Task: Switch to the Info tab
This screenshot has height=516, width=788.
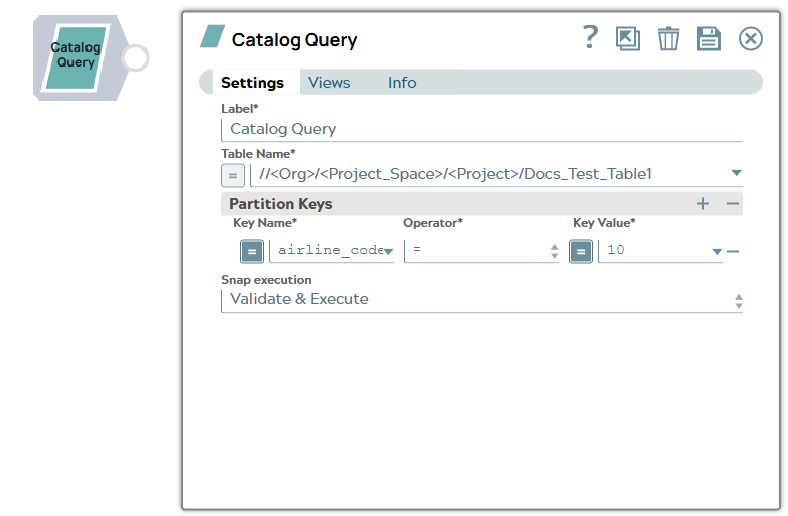Action: [x=402, y=83]
